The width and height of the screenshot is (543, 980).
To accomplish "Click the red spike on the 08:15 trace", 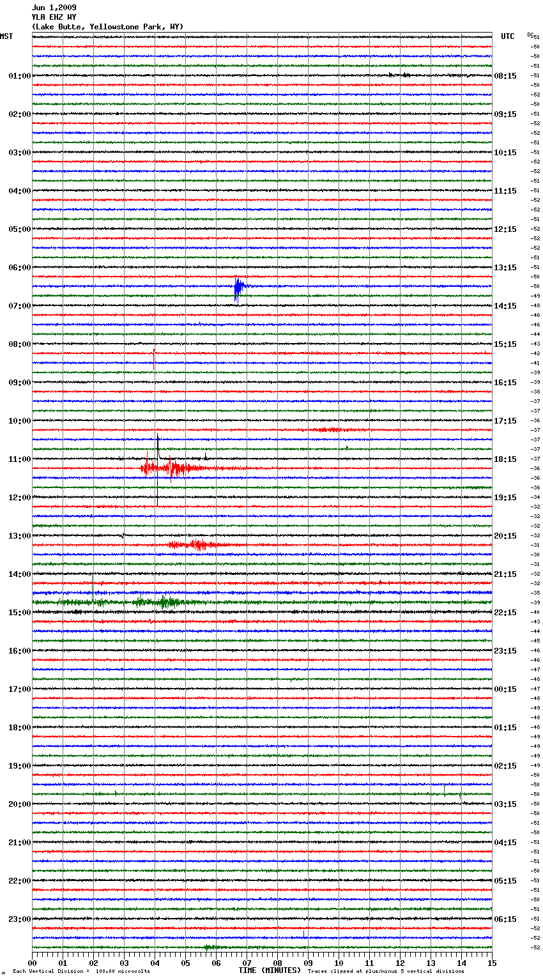I will pyautogui.click(x=154, y=358).
